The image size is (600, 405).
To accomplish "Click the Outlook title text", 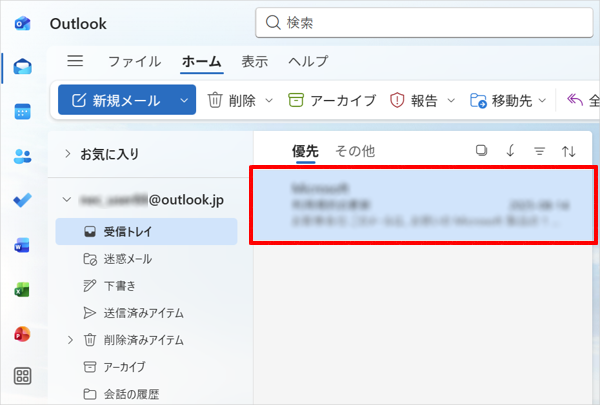I will click(78, 24).
